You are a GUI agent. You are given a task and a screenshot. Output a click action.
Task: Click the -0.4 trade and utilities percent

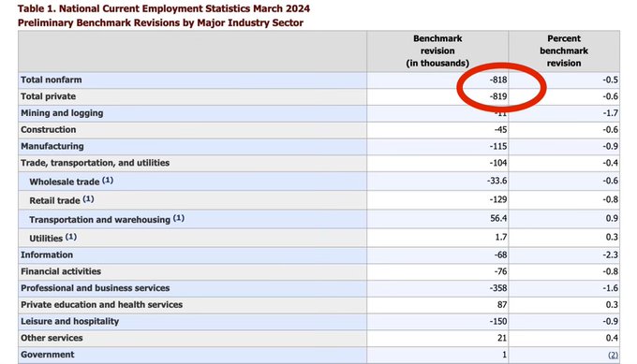click(x=610, y=163)
